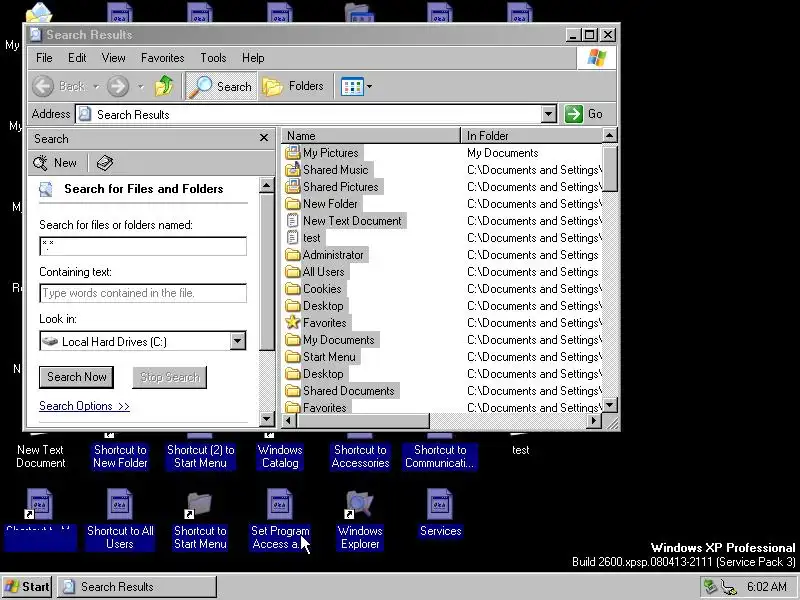The height and width of the screenshot is (600, 800).
Task: Select the Administrator folder icon
Action: click(x=292, y=255)
